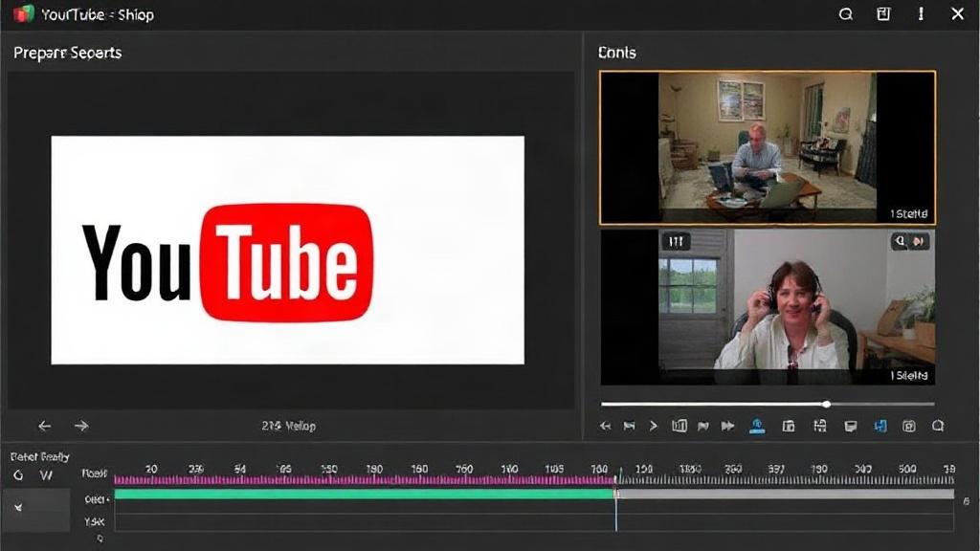Click the blue stamp icon in controls
The width and height of the screenshot is (980, 551).
click(x=757, y=426)
